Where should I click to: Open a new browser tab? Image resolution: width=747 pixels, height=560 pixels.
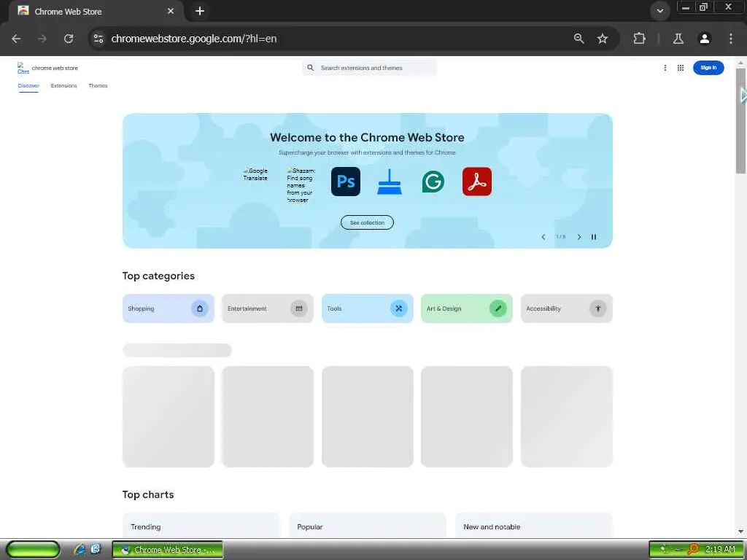[200, 11]
